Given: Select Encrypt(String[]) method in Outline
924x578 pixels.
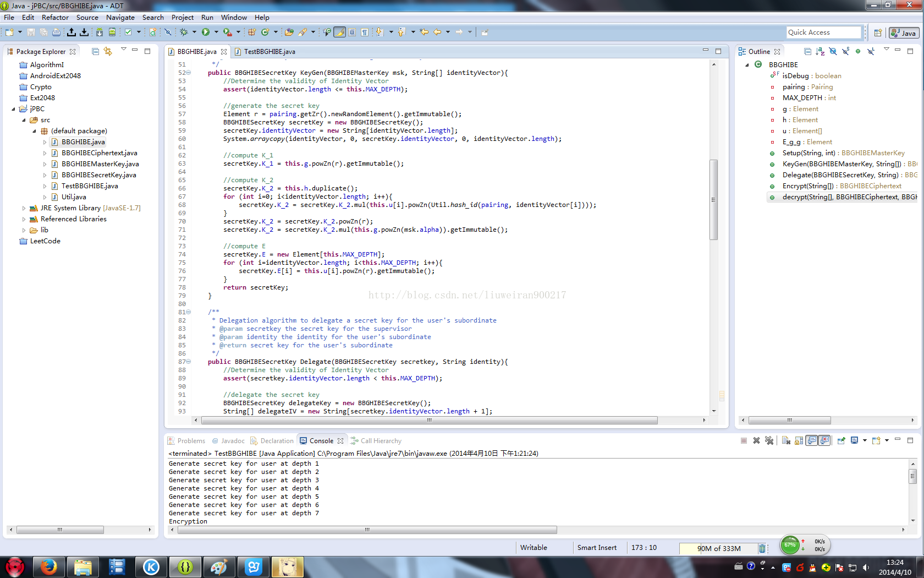Looking at the screenshot, I should [842, 186].
